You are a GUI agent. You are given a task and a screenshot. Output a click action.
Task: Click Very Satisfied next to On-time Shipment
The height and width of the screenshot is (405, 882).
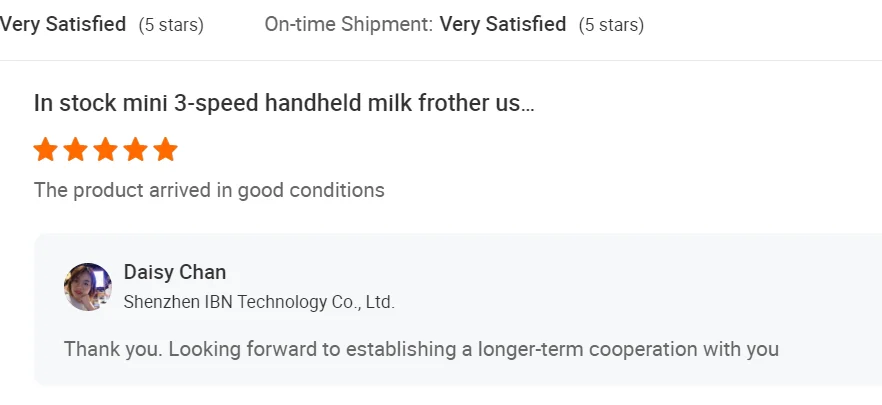pos(503,24)
